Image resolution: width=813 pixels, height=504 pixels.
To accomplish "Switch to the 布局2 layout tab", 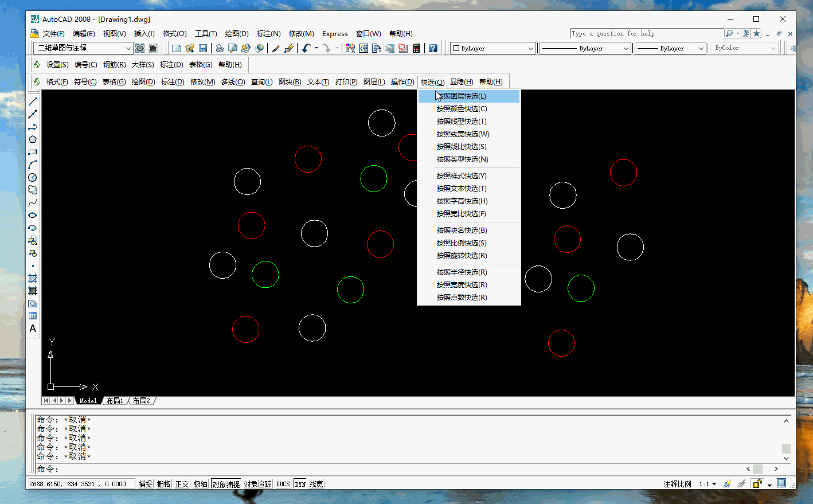I will click(x=141, y=401).
